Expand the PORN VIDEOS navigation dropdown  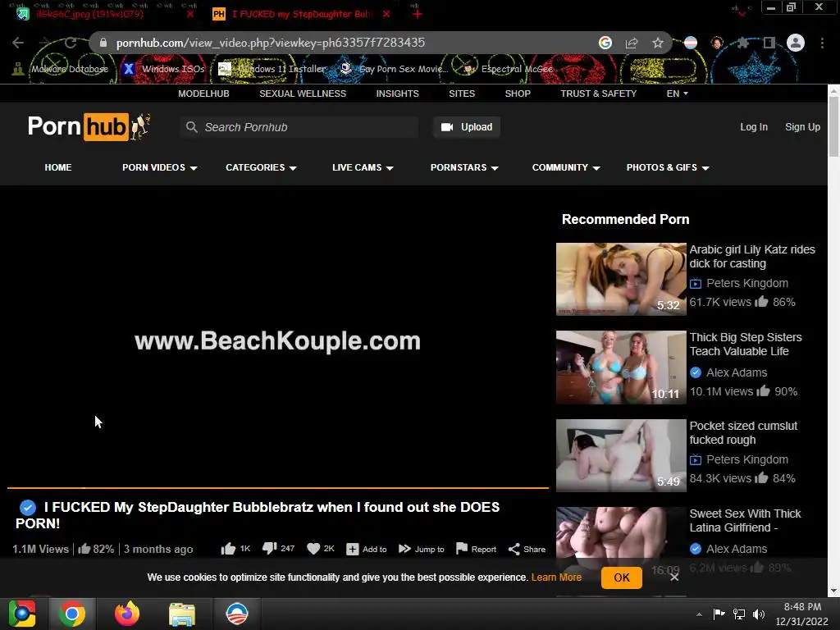160,167
